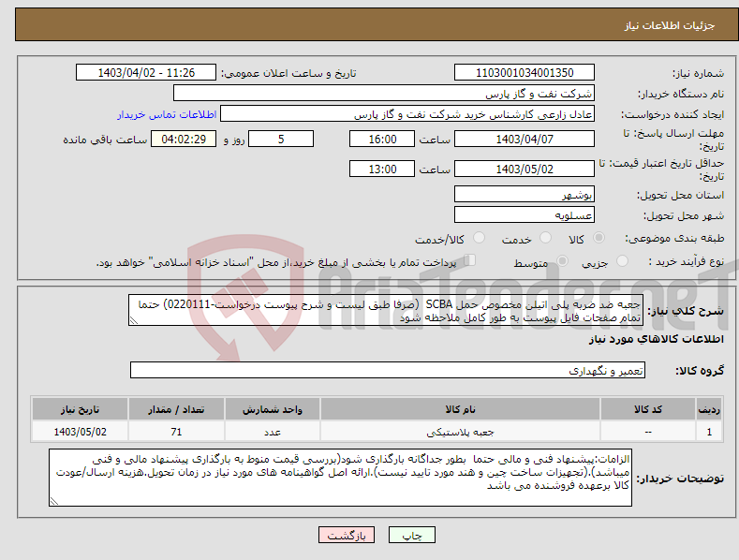Click the ردیف column header
739x560 pixels.
tap(709, 409)
